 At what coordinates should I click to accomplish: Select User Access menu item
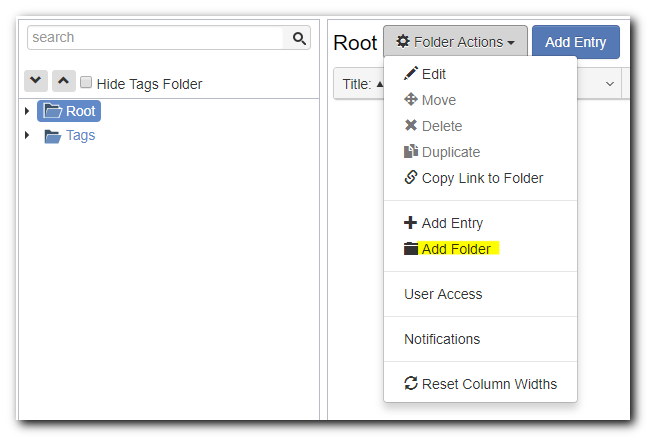pos(443,294)
